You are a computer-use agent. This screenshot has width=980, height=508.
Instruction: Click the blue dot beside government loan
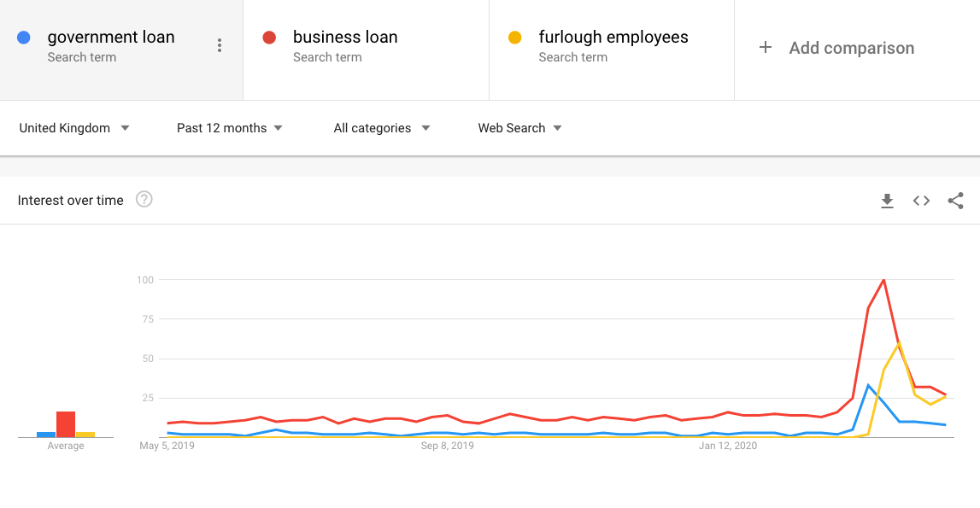[24, 38]
